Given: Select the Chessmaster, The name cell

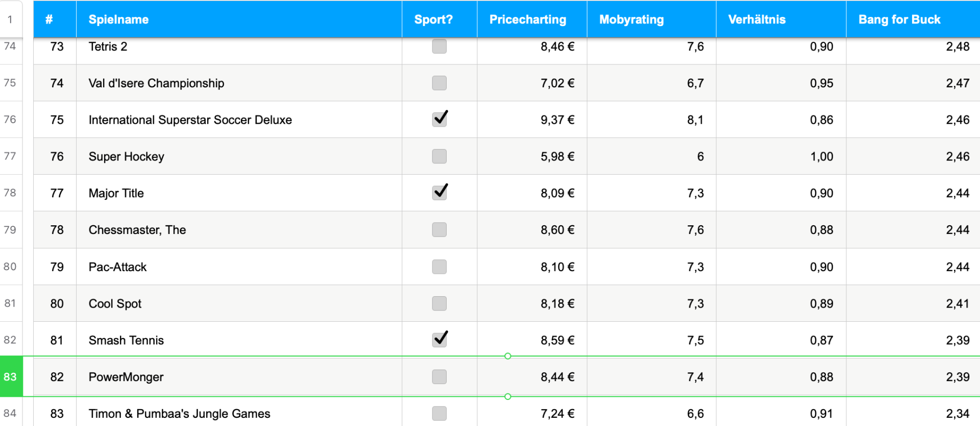Looking at the screenshot, I should coord(137,230).
